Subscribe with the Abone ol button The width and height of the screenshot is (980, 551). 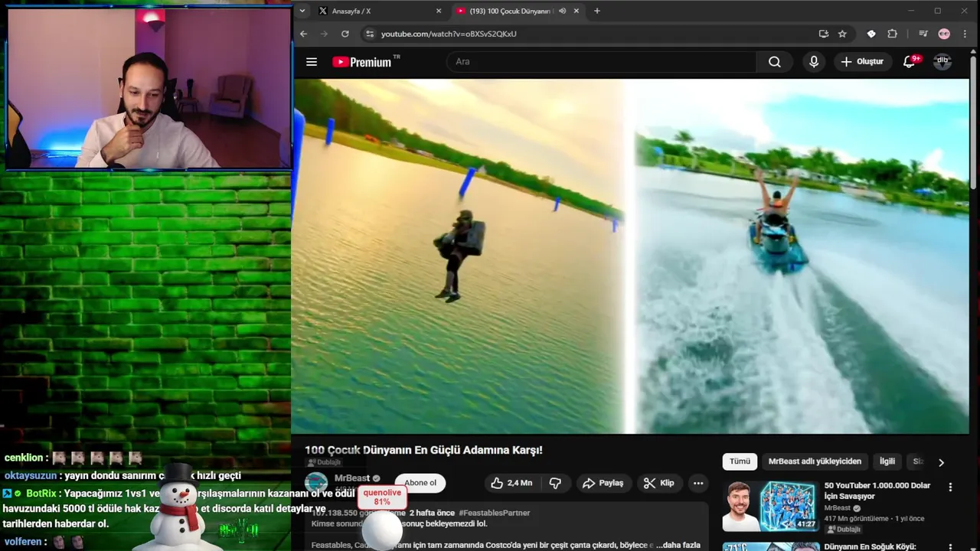[420, 483]
